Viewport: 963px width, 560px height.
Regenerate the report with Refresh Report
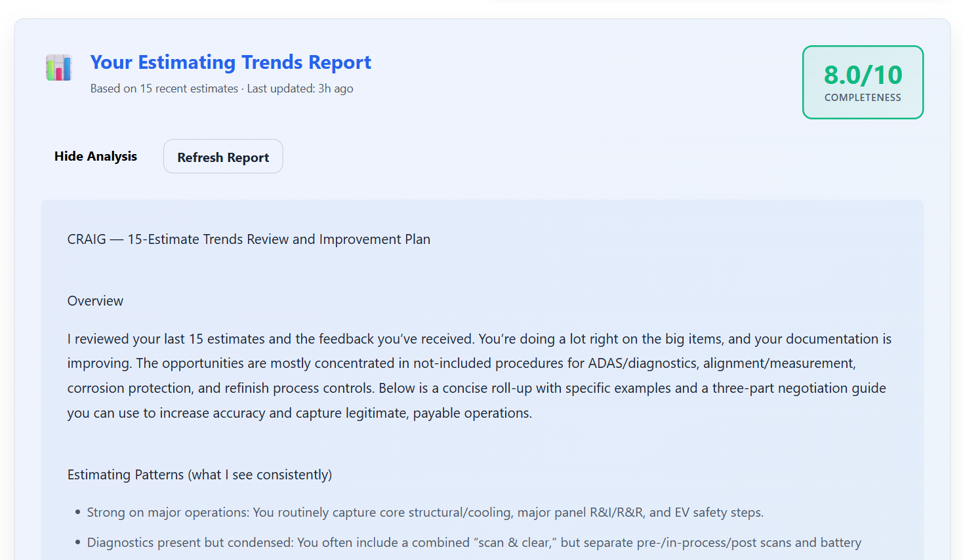click(222, 156)
